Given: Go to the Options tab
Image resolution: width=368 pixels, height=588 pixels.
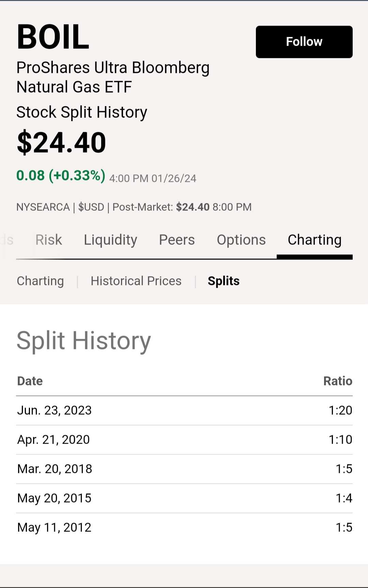Looking at the screenshot, I should click(x=241, y=240).
